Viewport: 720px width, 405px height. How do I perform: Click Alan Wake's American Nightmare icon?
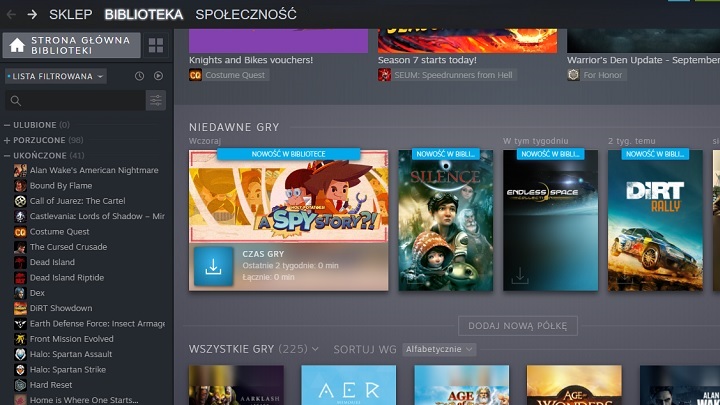(20, 170)
